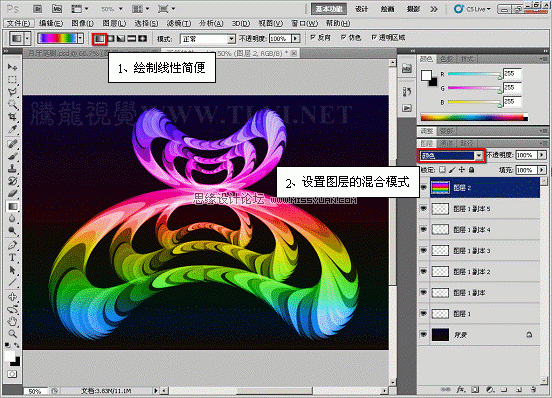The height and width of the screenshot is (398, 552).
Task: Select the Dodge tool
Action: [x=12, y=230]
